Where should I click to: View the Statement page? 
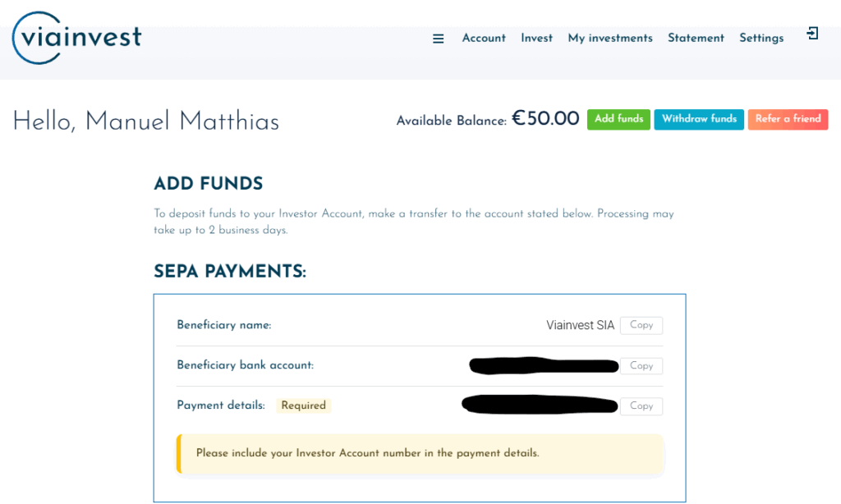696,39
